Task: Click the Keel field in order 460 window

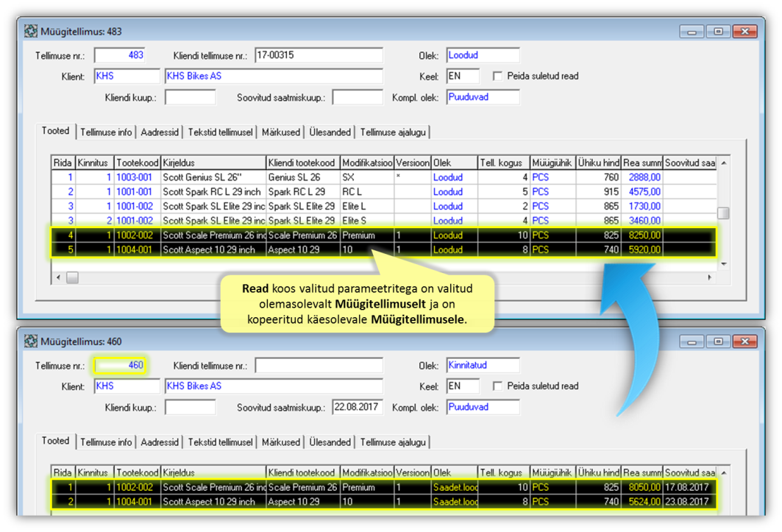Action: pos(463,386)
